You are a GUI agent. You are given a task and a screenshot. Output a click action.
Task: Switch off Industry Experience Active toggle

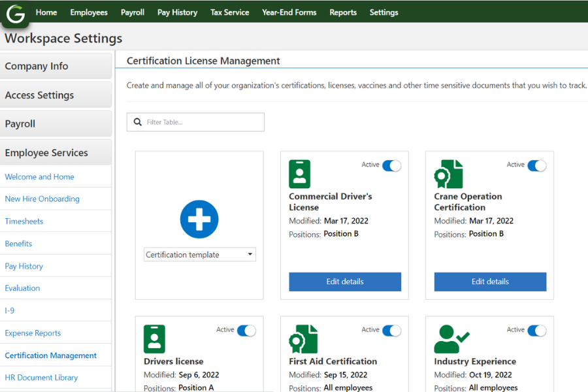point(537,330)
